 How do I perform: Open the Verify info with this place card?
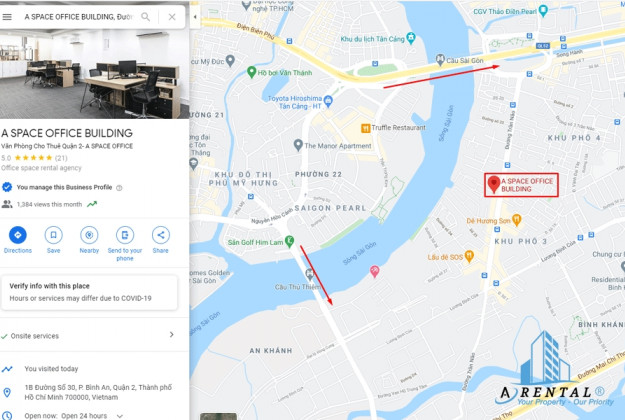(x=89, y=292)
